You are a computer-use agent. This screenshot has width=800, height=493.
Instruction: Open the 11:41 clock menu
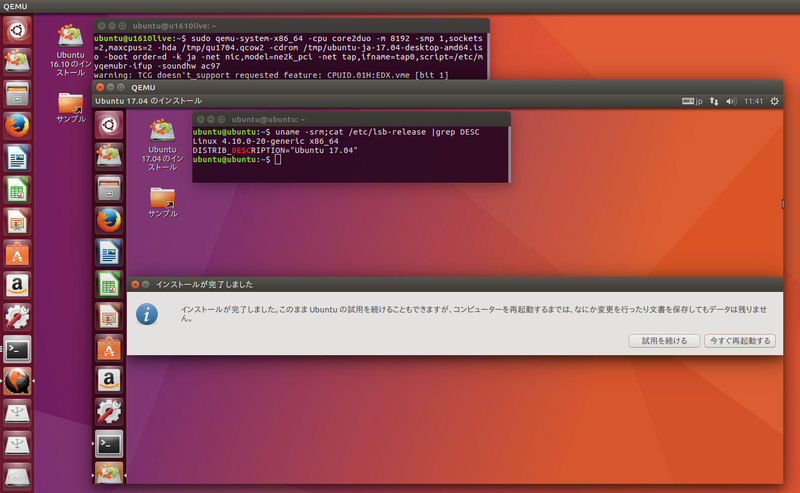tap(753, 101)
